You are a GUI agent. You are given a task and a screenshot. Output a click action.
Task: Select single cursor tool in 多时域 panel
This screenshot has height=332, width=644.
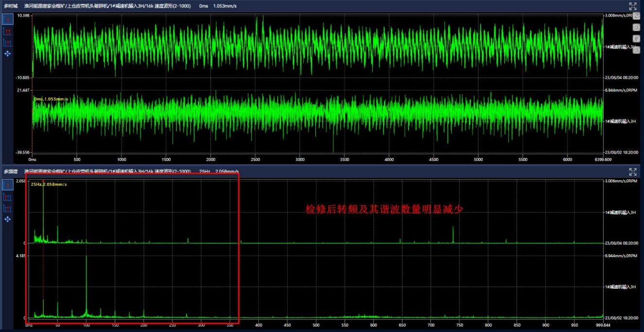click(x=8, y=19)
